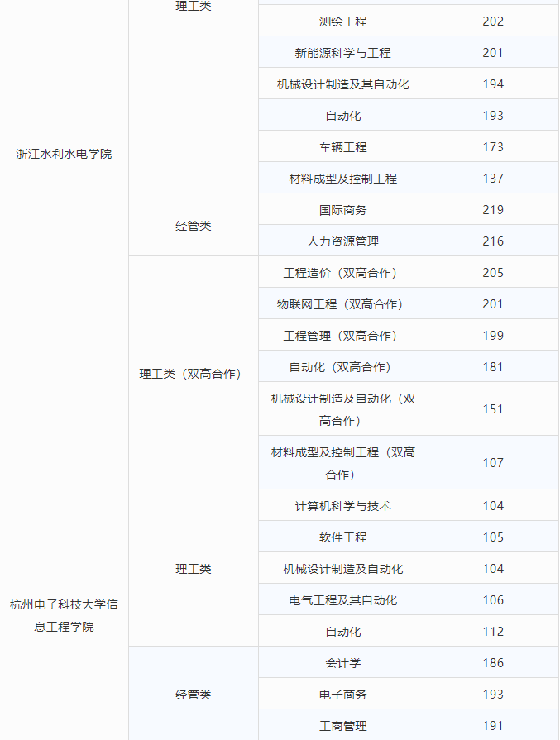Click score 201 in the 物联网工程 row

pos(493,304)
